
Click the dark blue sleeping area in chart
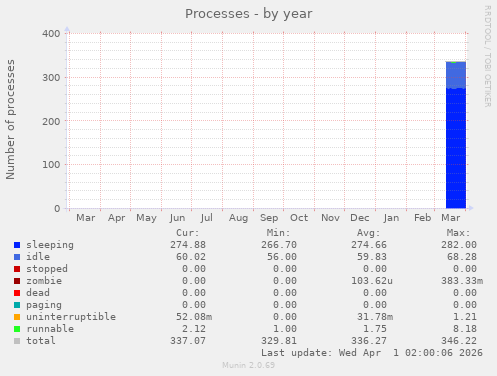(456, 148)
